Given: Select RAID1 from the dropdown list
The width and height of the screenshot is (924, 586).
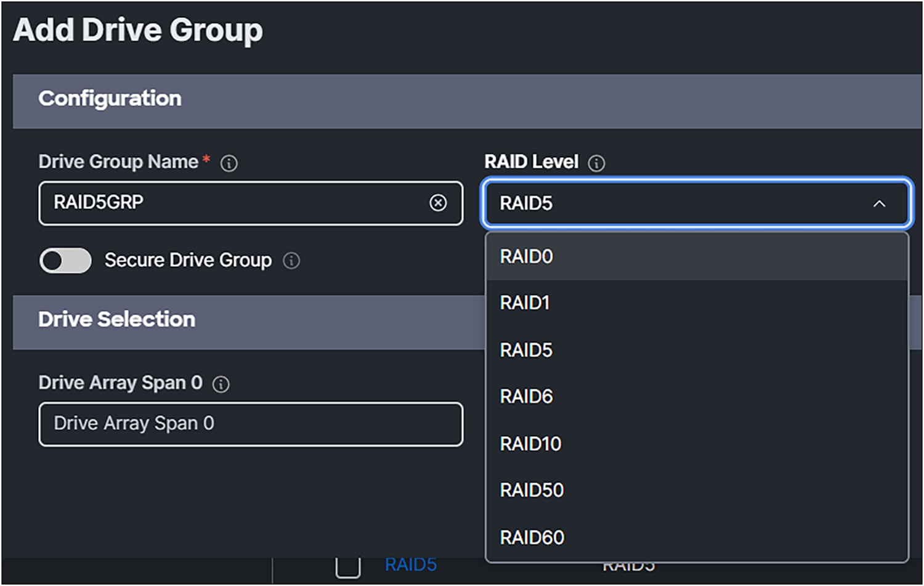Looking at the screenshot, I should pyautogui.click(x=524, y=303).
